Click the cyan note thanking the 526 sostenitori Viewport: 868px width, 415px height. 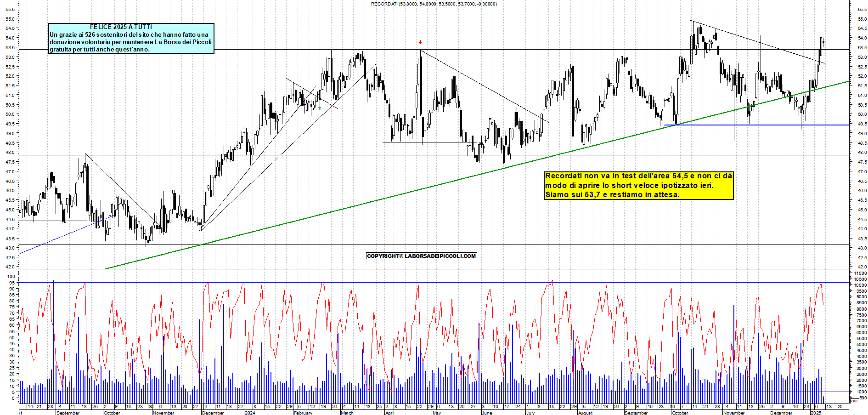[131, 39]
